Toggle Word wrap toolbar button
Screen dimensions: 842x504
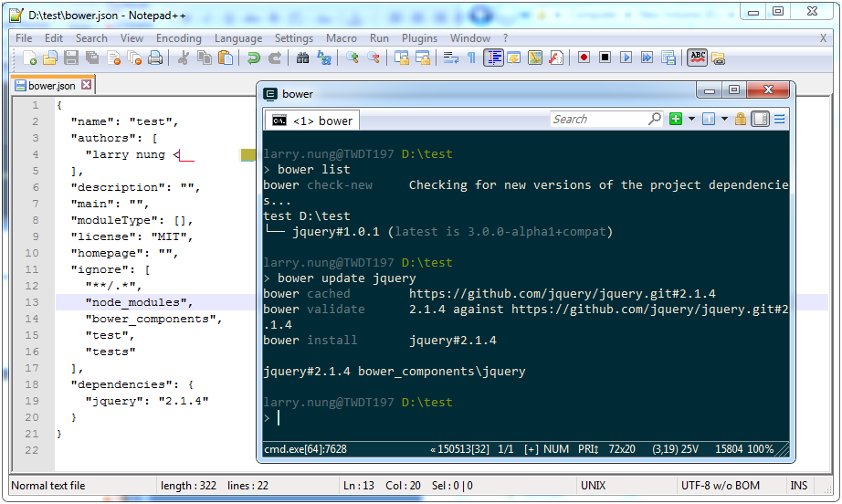point(450,58)
